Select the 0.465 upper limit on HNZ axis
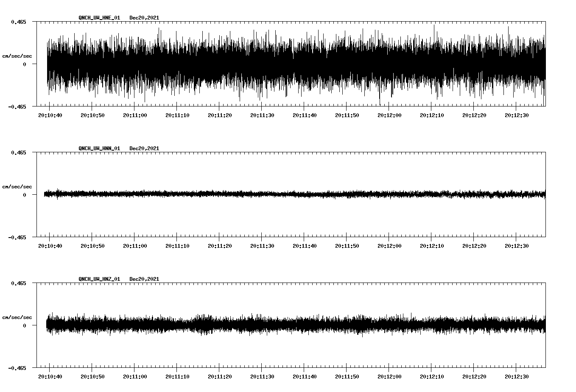Viewport: 576px width, 392px height. (19, 283)
